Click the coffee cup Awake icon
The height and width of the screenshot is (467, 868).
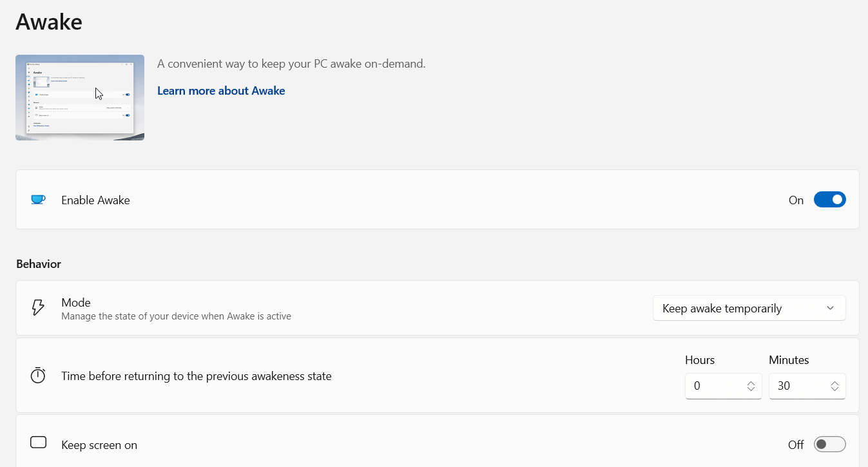[38, 200]
